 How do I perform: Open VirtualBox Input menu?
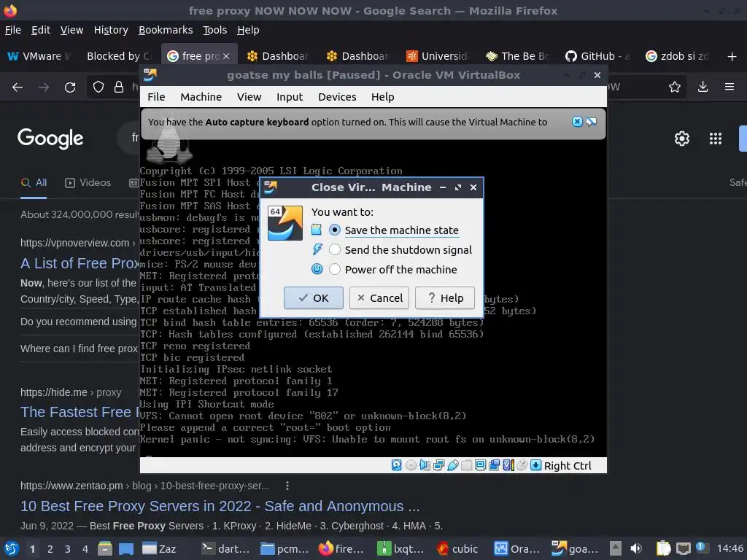click(290, 97)
